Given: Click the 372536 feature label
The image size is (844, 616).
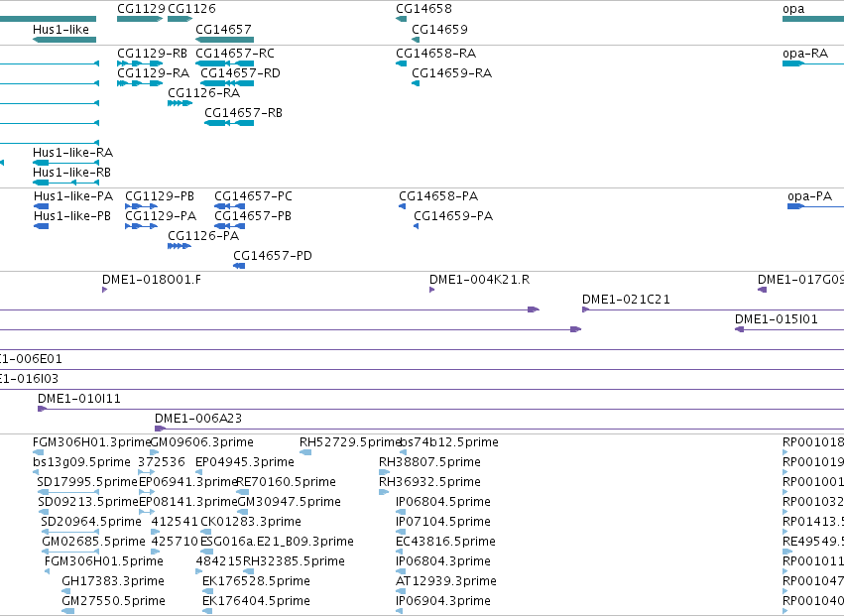Looking at the screenshot, I should coord(162,462).
